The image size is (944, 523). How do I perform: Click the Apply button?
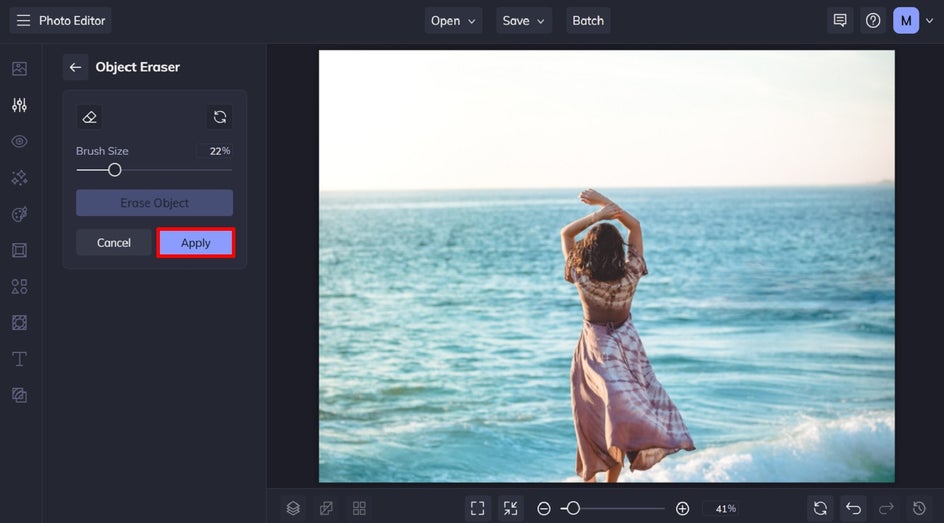click(196, 243)
